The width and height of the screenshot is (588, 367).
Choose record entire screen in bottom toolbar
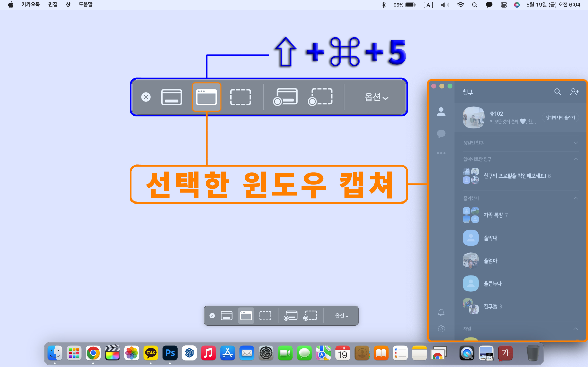290,316
